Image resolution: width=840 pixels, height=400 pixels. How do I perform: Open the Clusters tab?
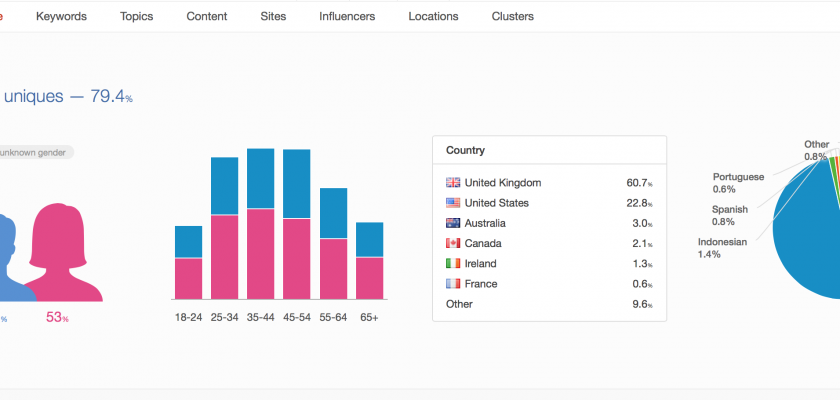512,16
